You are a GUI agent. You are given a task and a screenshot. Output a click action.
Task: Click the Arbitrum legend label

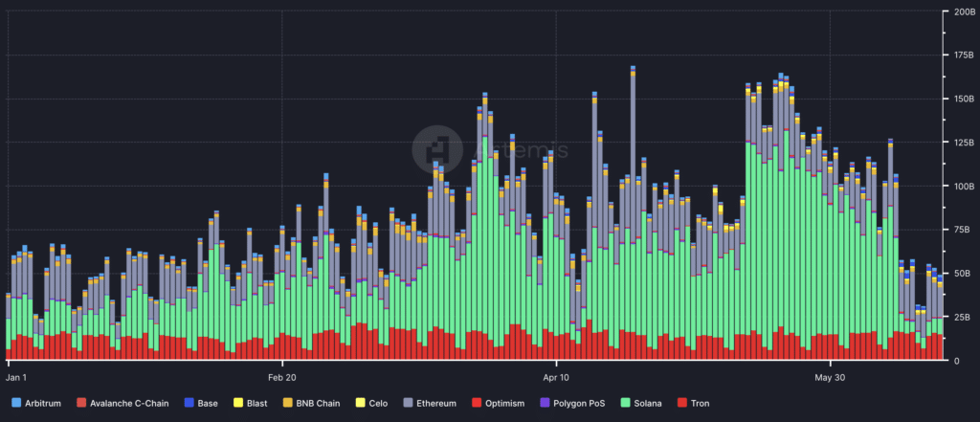point(43,403)
